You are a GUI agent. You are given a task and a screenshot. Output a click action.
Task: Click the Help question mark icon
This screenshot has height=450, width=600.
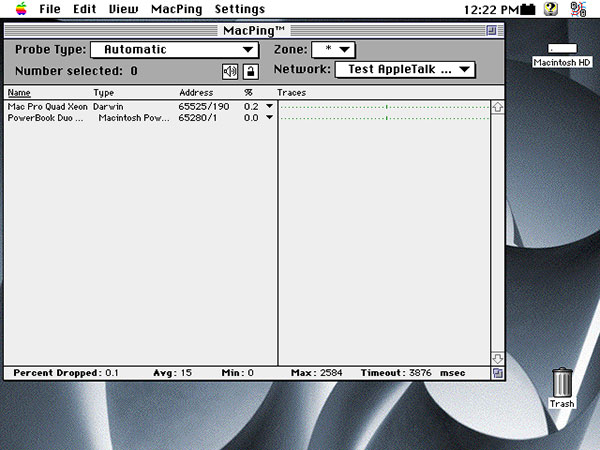tap(550, 9)
